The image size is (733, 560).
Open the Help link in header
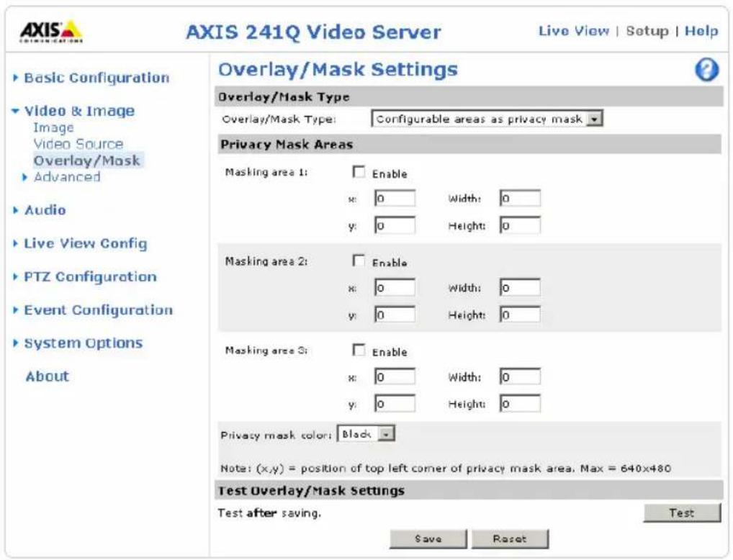pyautogui.click(x=701, y=32)
